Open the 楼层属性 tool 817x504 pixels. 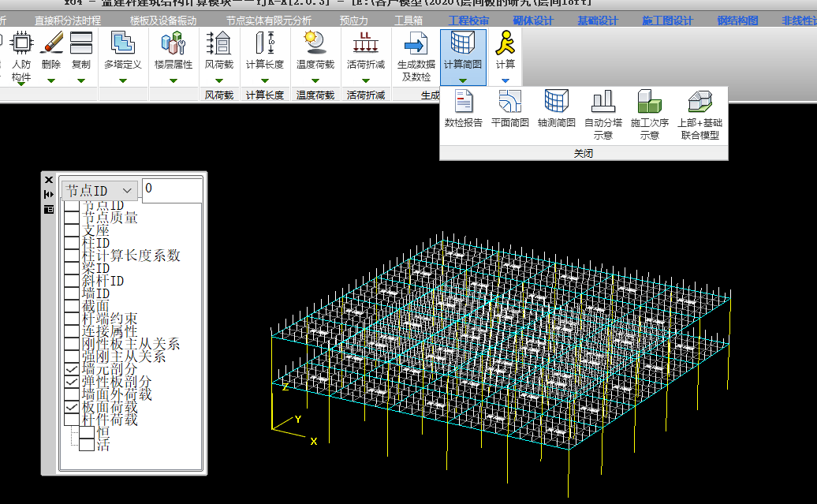tap(173, 43)
